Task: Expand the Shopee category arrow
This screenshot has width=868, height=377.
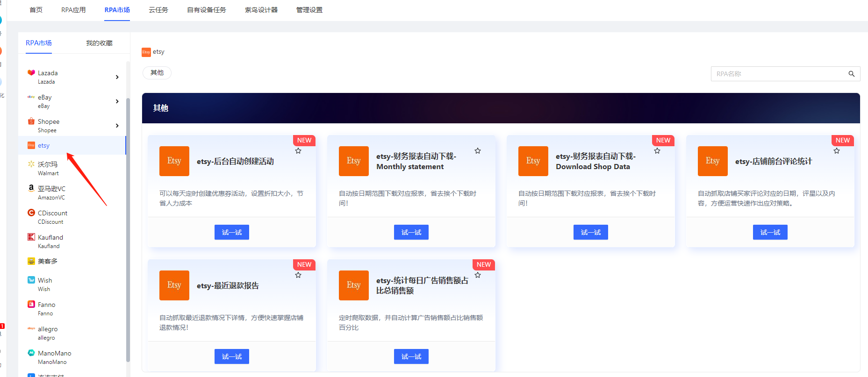Action: pos(117,126)
